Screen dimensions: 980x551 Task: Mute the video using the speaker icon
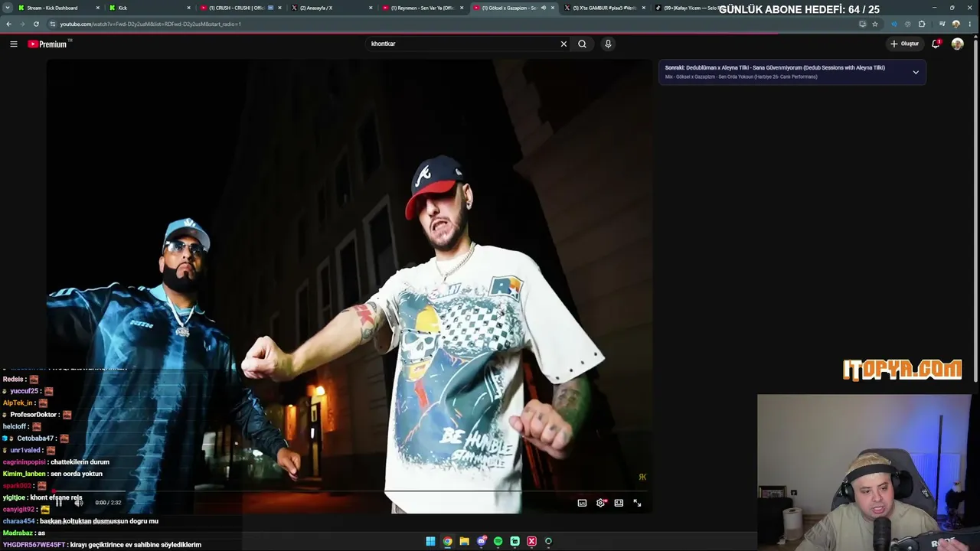click(x=78, y=503)
